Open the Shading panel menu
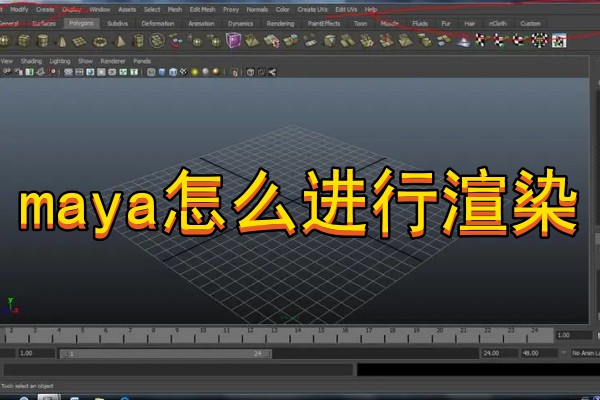This screenshot has height=400, width=600. [31, 61]
